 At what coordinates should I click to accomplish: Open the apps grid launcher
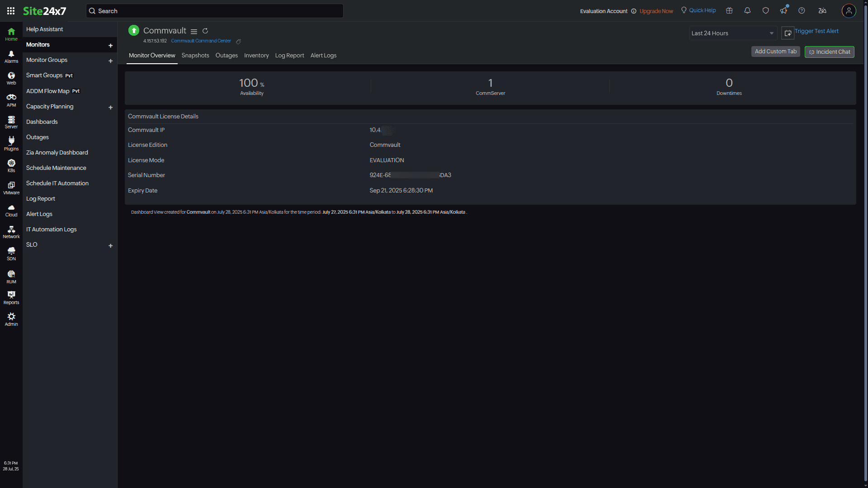tap(10, 10)
